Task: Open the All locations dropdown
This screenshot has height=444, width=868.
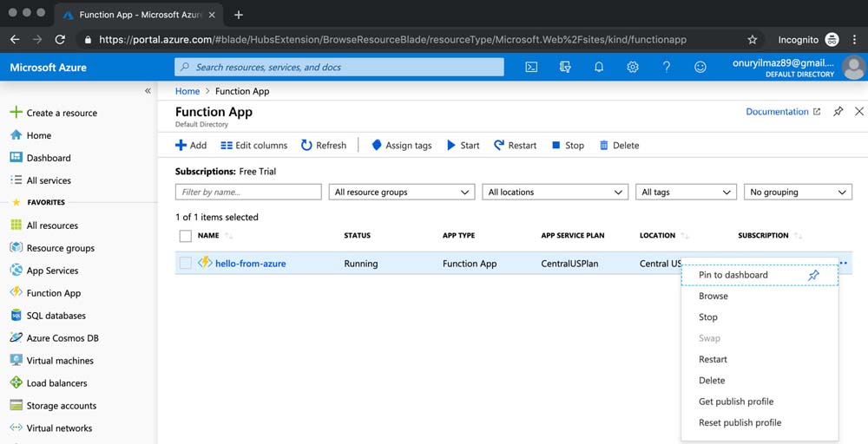Action: (x=555, y=193)
